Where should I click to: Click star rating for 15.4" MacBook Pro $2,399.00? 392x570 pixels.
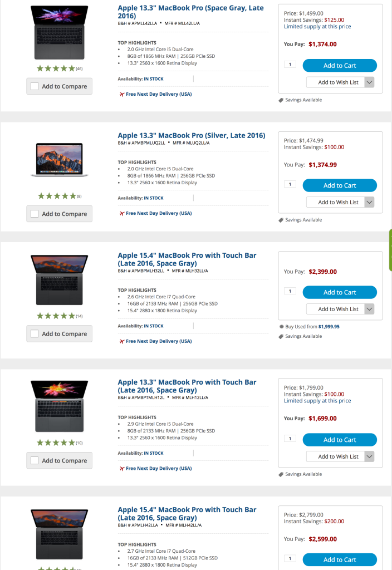[x=56, y=316]
